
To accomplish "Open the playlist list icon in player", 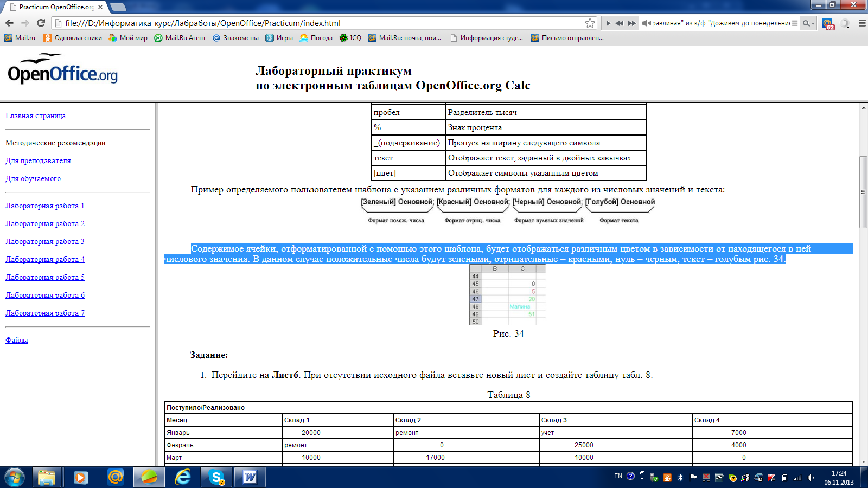I will point(795,23).
